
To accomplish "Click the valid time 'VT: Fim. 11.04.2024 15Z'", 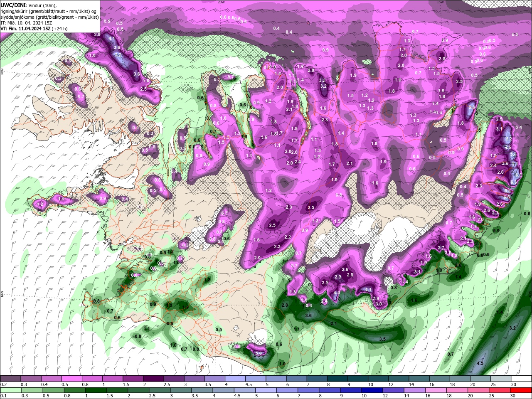I will tap(25, 29).
